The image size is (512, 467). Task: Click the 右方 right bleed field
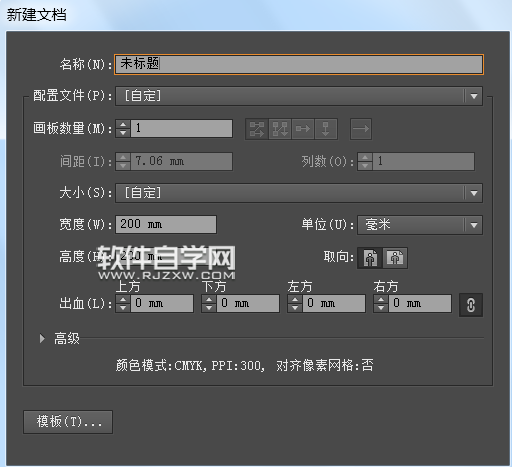[420, 303]
